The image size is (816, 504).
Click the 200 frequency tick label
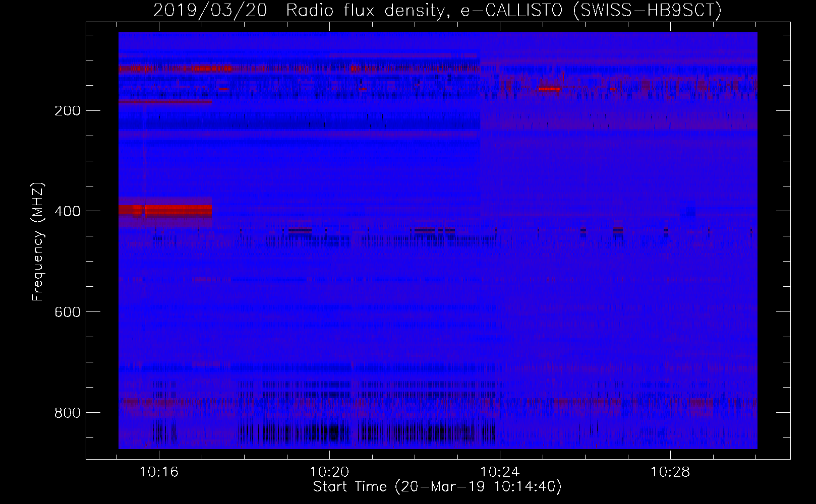[x=67, y=110]
